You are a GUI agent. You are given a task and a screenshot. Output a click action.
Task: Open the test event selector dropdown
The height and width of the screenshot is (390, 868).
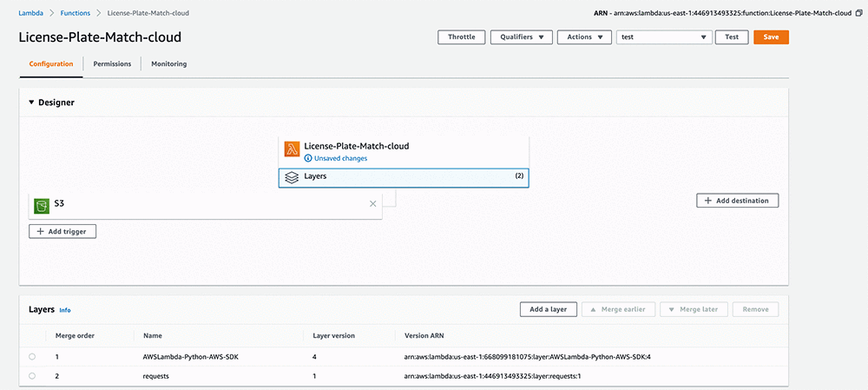(x=664, y=37)
